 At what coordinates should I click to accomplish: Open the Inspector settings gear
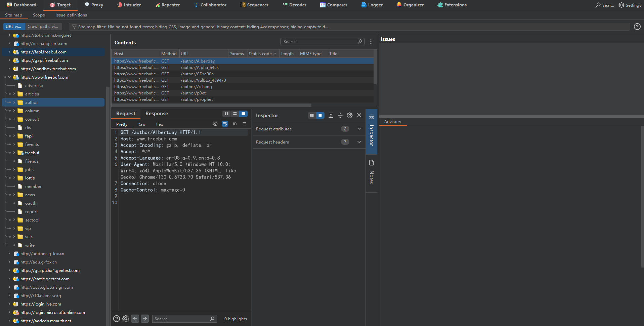350,115
